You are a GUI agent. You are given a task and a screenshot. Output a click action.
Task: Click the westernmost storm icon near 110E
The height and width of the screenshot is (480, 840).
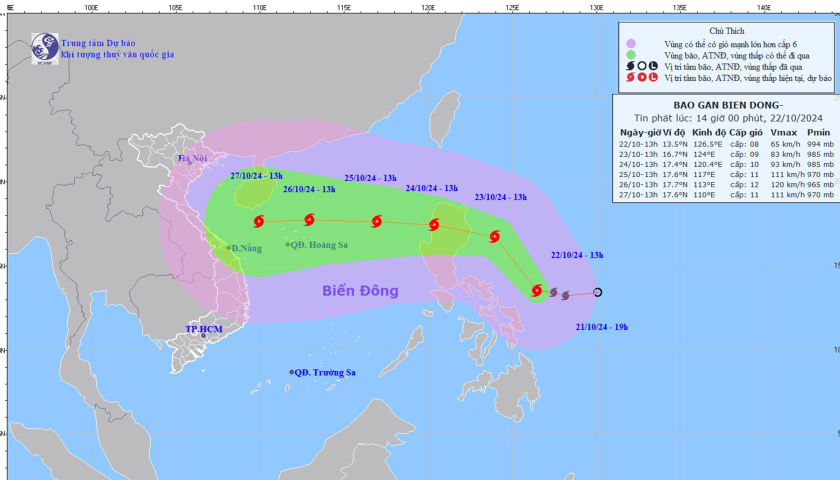(259, 221)
